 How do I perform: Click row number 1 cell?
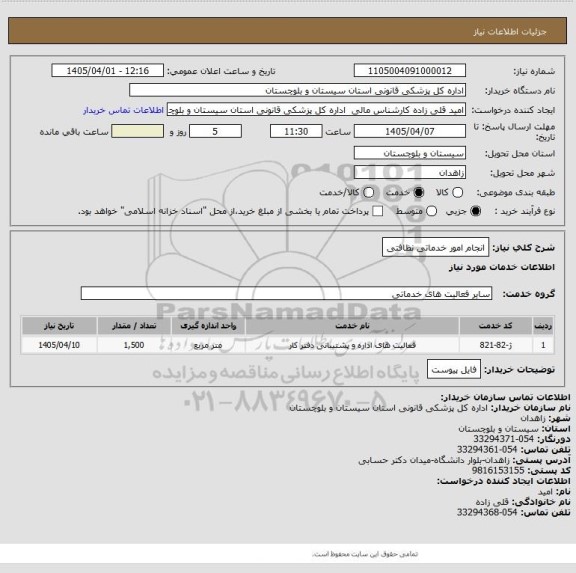543,345
